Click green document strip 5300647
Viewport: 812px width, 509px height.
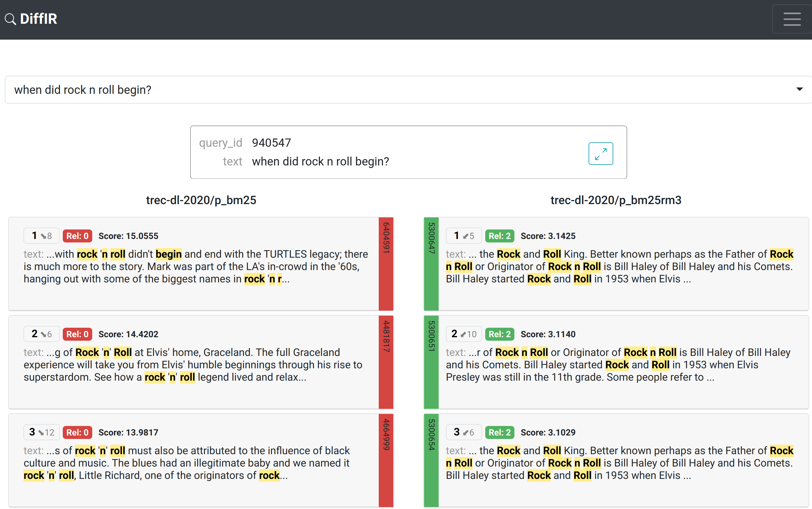(x=431, y=264)
